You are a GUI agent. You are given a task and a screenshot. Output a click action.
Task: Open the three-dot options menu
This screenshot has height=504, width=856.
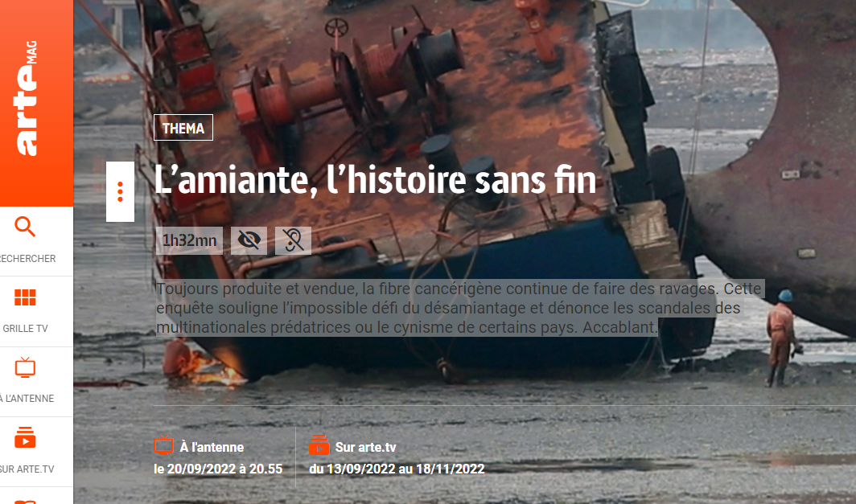pos(120,191)
